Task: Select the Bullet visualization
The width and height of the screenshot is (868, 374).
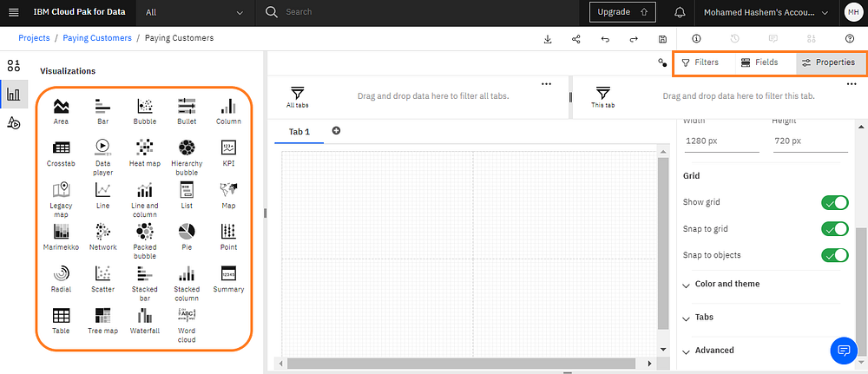Action: 187,111
